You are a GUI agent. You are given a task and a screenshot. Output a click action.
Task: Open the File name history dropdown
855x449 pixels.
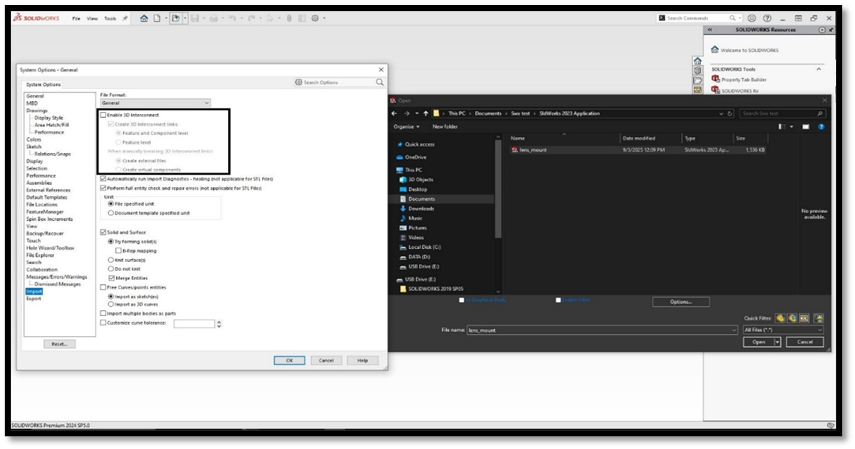tap(733, 330)
